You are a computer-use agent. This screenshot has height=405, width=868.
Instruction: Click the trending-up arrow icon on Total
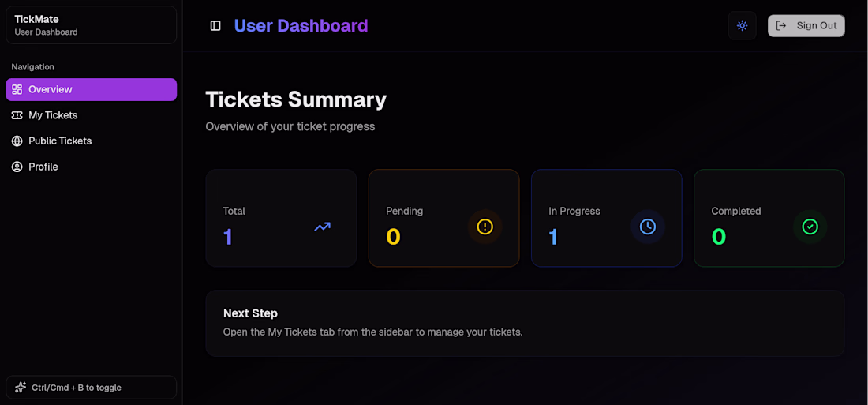coord(322,227)
